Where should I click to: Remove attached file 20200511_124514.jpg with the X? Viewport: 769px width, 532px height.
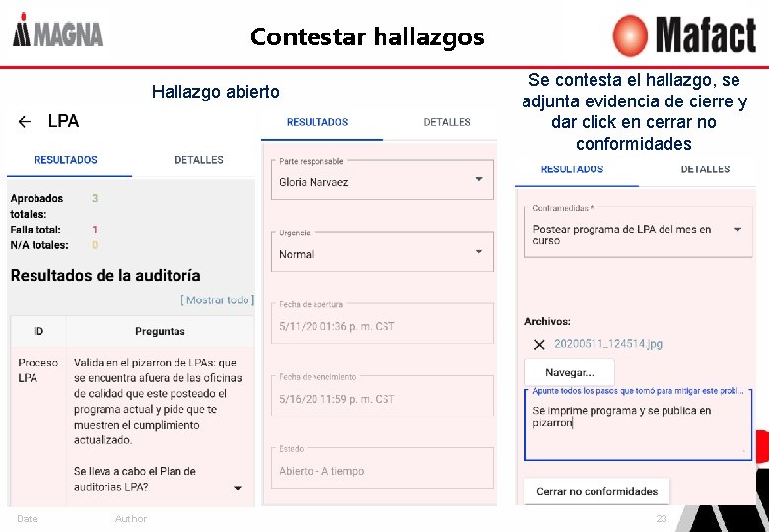click(x=539, y=345)
